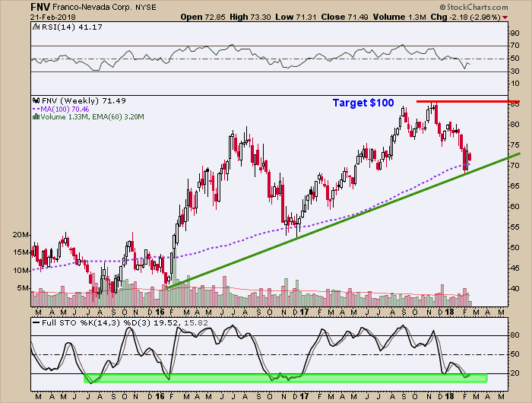The width and height of the screenshot is (532, 403).
Task: Click the NYSE exchange label
Action: tap(146, 8)
